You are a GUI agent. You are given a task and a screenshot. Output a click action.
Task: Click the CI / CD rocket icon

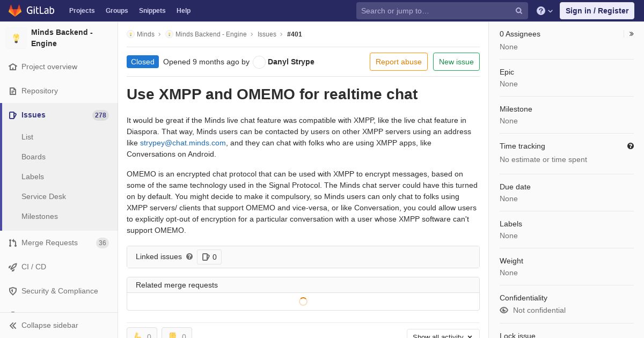(x=13, y=267)
